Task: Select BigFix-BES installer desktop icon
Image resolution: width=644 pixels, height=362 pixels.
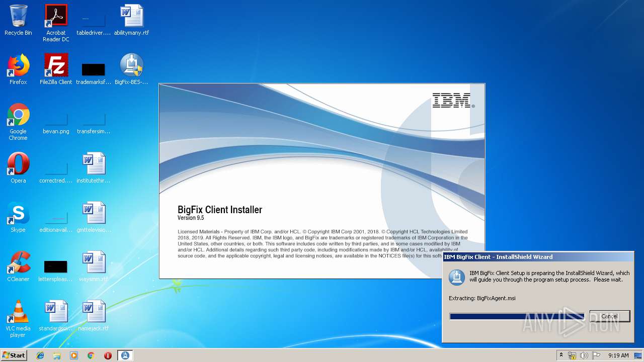Action: click(131, 69)
